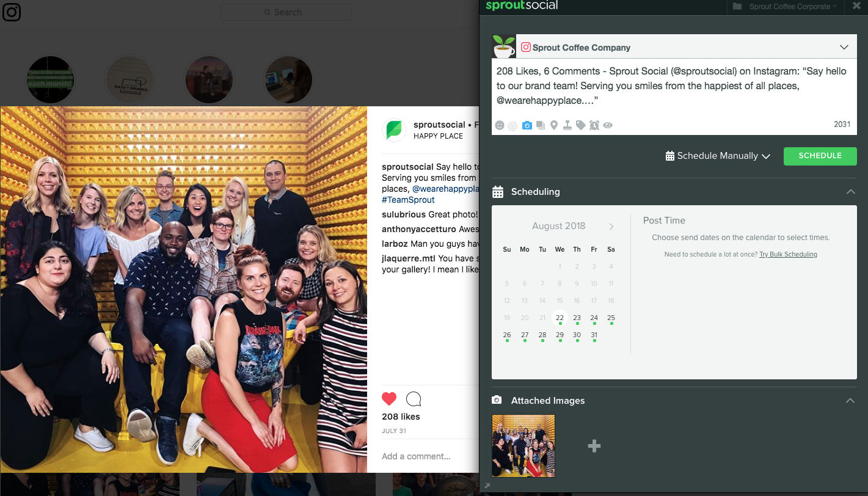
Task: Open commenter larboz profile
Action: click(395, 244)
